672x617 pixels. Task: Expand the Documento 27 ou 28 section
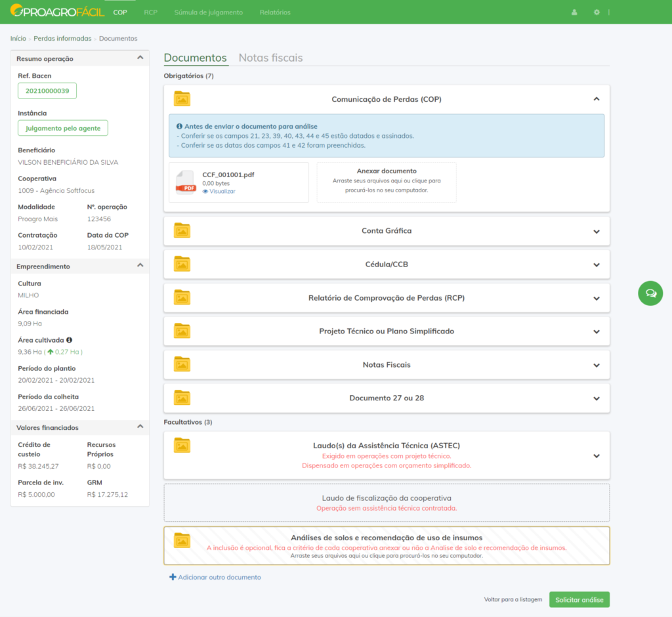click(x=597, y=399)
